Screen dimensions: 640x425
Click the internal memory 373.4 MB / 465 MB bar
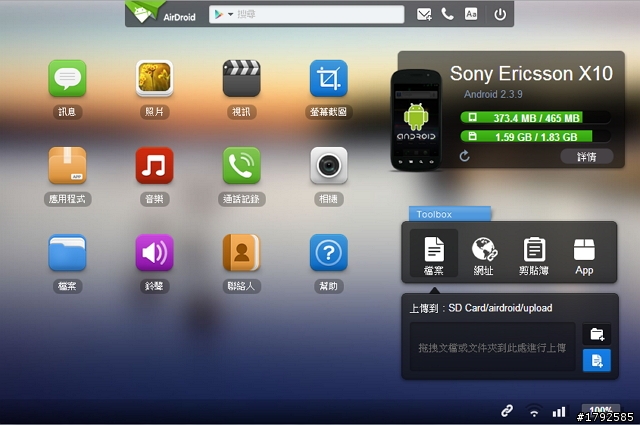(536, 118)
